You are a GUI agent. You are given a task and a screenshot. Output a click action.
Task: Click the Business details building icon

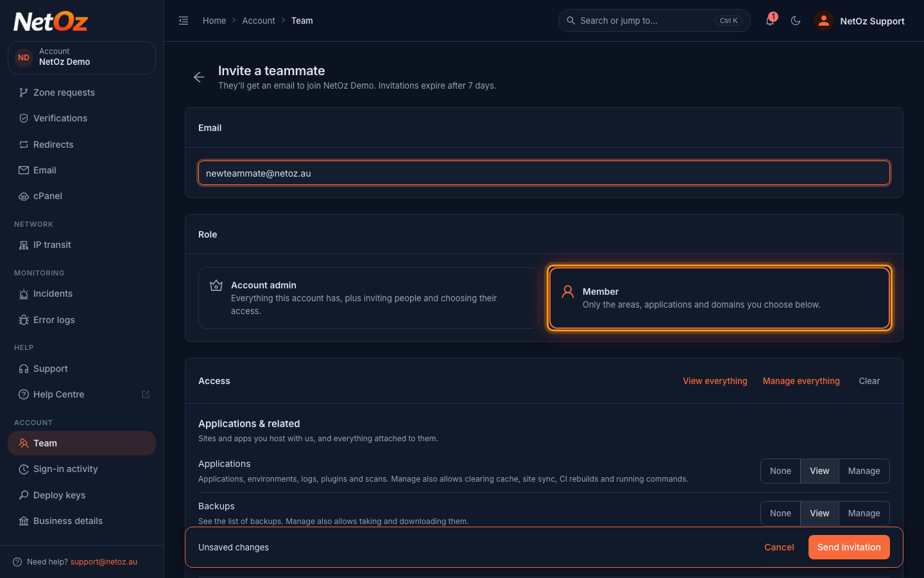(24, 521)
